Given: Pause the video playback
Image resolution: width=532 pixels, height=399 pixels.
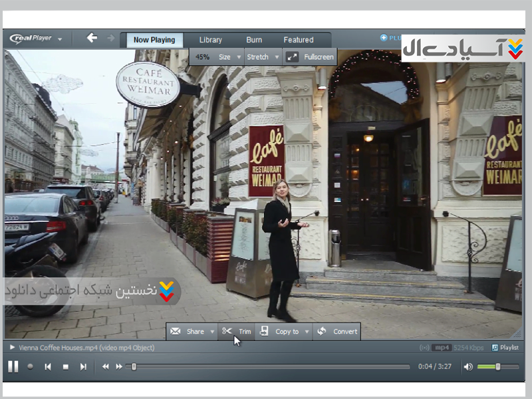Looking at the screenshot, I should (13, 366).
